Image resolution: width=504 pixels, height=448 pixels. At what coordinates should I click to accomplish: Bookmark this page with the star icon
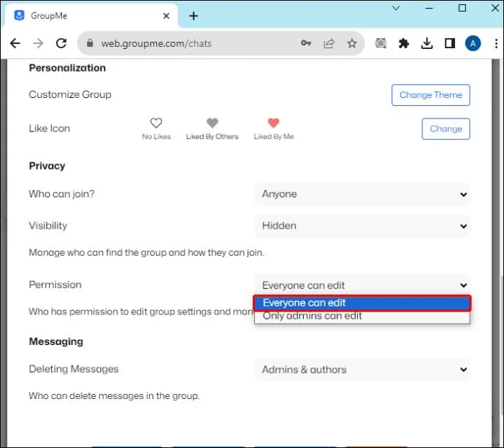click(x=352, y=43)
